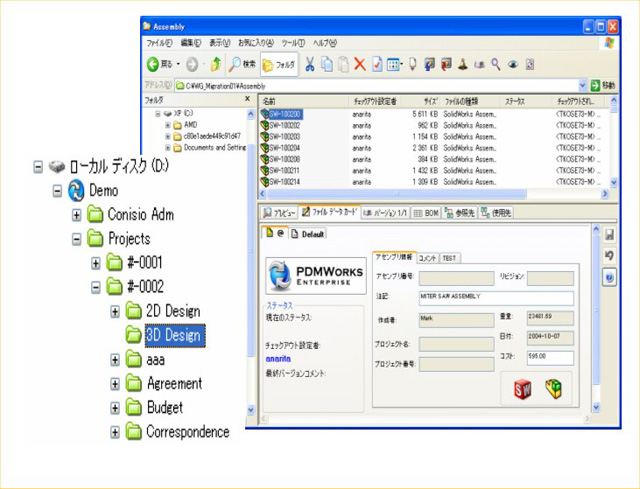Toggle the Folders view button in toolbar
640x489 pixels.
click(279, 65)
